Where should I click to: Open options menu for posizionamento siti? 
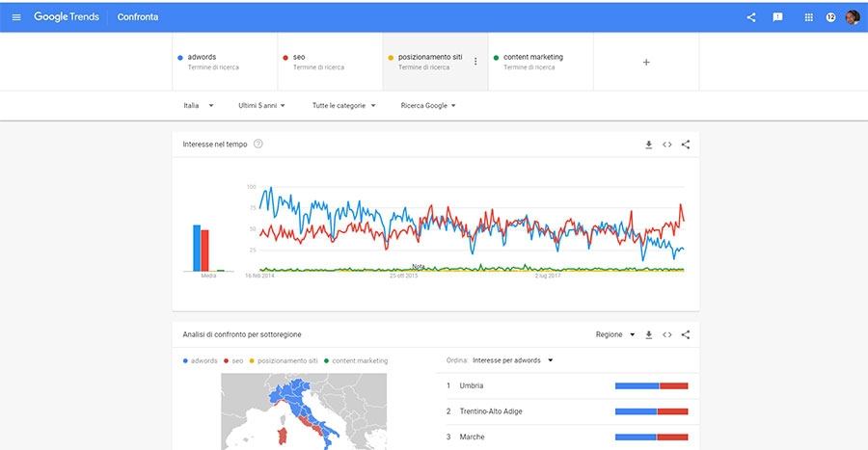[x=475, y=62]
